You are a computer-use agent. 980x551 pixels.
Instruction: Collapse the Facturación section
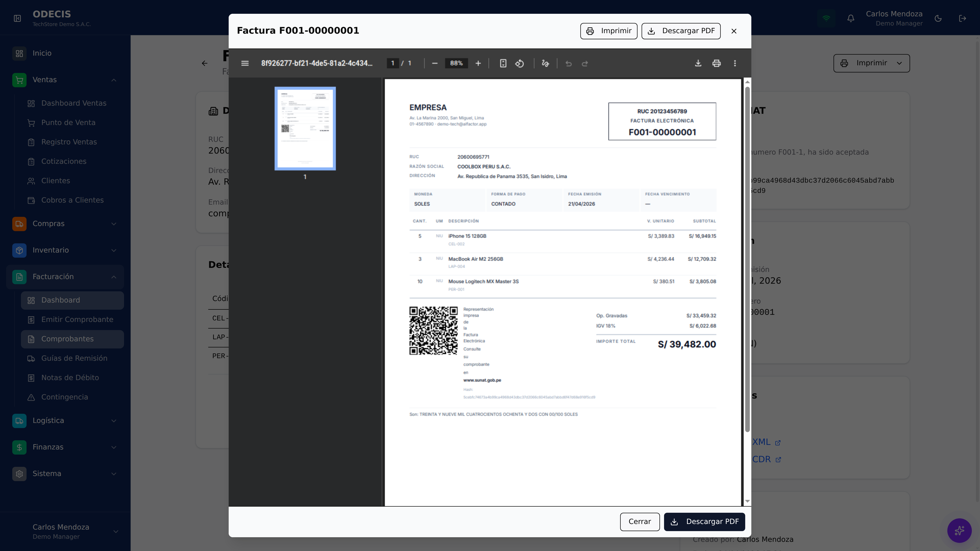point(65,277)
